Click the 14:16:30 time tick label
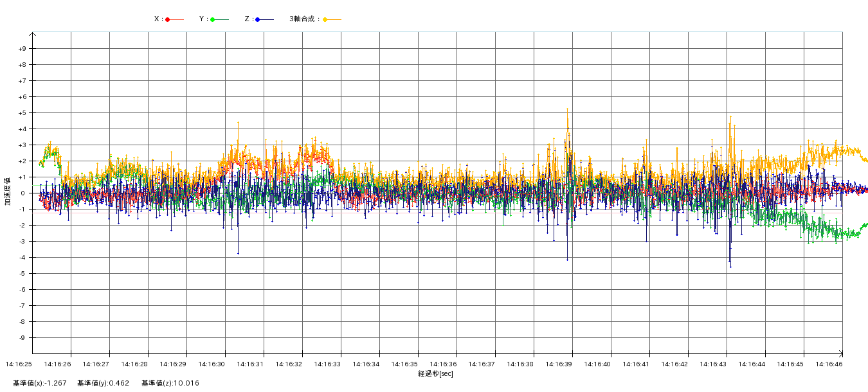This screenshot has height=392, width=868. [x=212, y=364]
